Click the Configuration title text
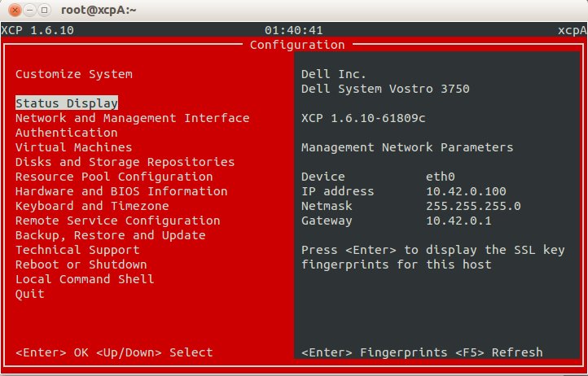588x376 pixels. pos(297,45)
